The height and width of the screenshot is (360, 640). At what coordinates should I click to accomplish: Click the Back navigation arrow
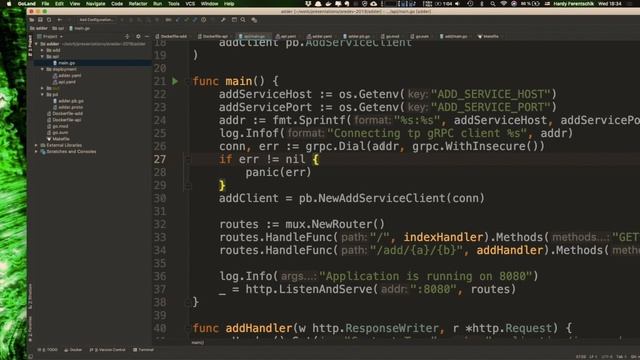tap(60, 20)
